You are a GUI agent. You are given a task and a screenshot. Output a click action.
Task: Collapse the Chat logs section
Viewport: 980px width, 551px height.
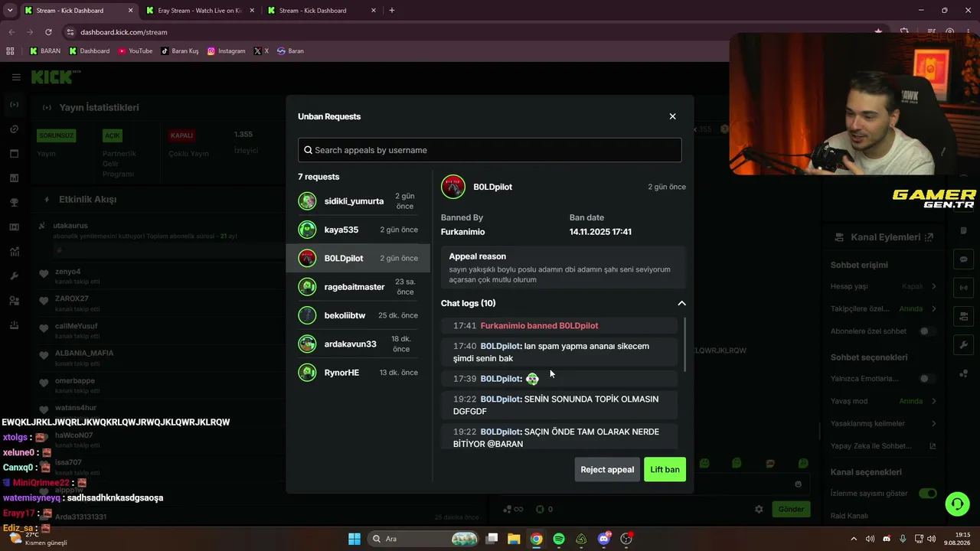tap(681, 303)
